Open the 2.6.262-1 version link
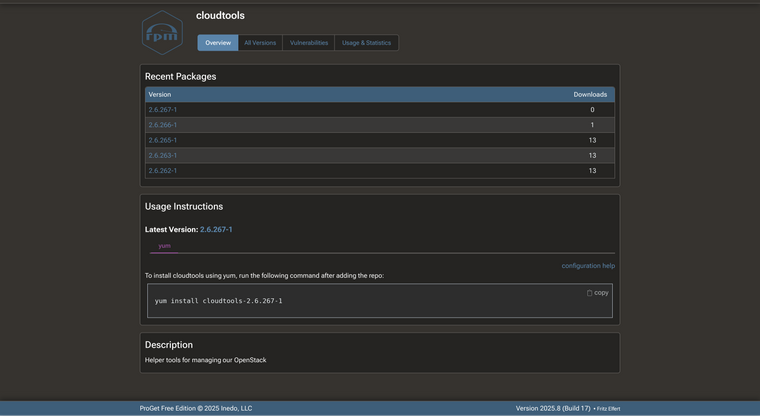Screen dimensions: 760x416 (163, 171)
